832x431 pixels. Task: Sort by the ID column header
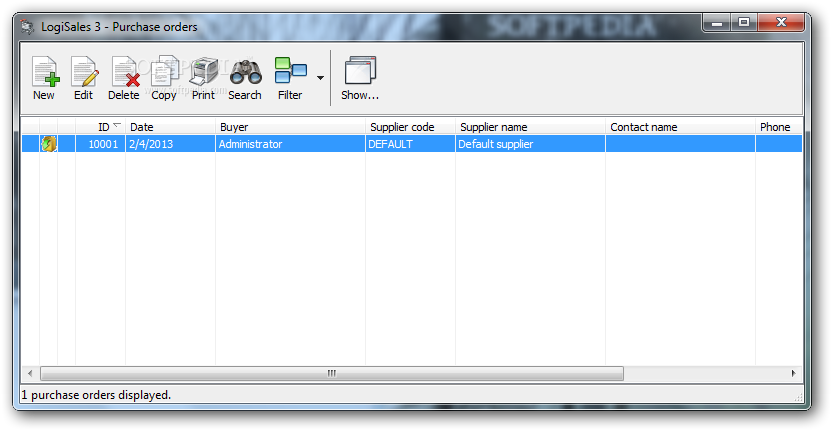100,127
